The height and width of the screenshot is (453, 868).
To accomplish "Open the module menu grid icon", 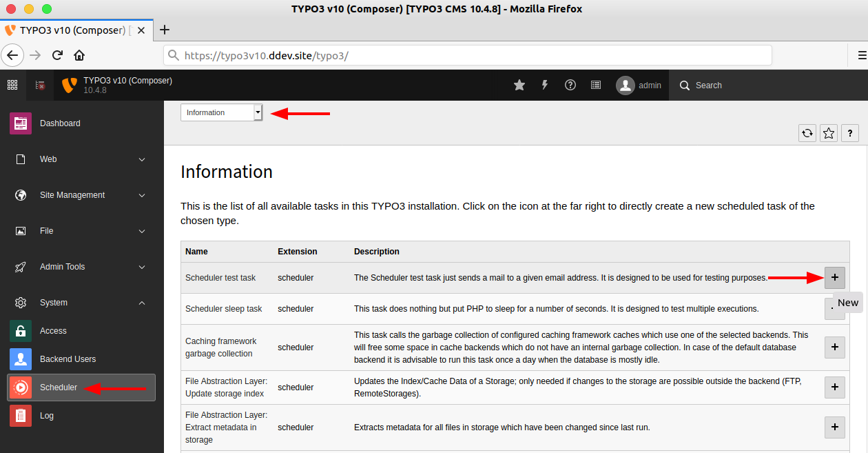I will point(12,84).
